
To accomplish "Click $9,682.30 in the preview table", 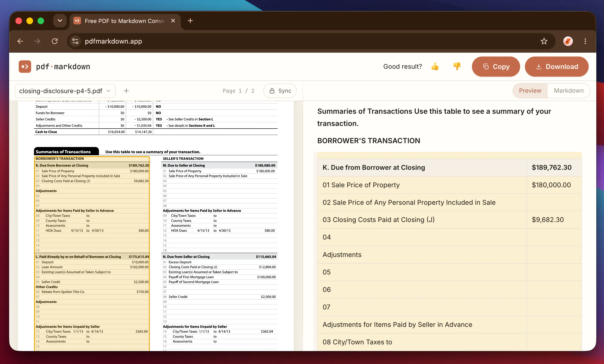I will pyautogui.click(x=548, y=220).
